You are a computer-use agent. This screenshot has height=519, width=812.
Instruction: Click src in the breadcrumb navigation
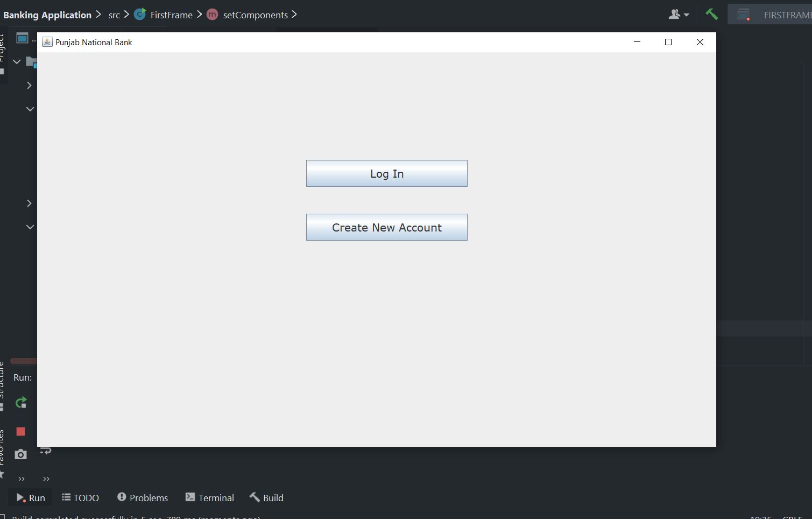pyautogui.click(x=114, y=15)
